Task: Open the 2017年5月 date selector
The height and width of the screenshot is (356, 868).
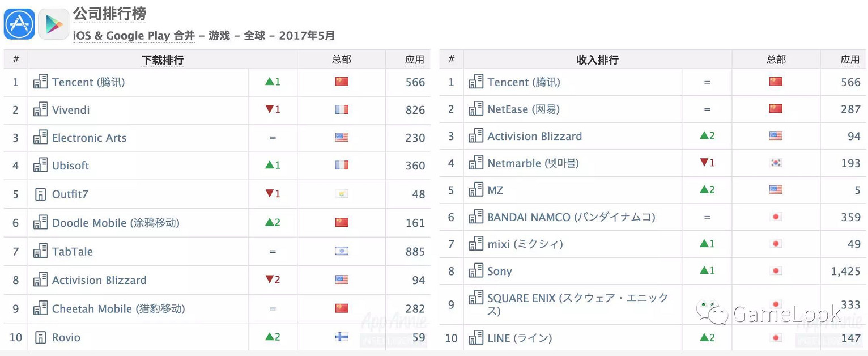Action: point(307,36)
